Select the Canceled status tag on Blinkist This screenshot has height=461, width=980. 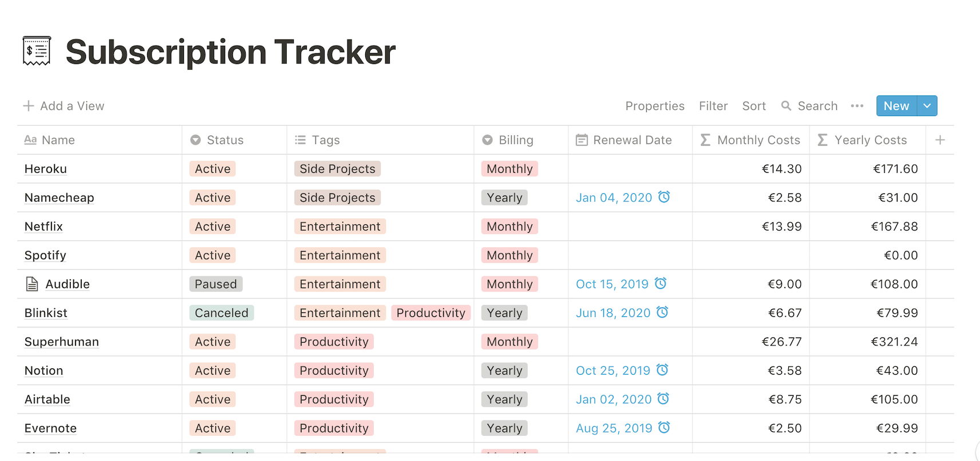222,312
